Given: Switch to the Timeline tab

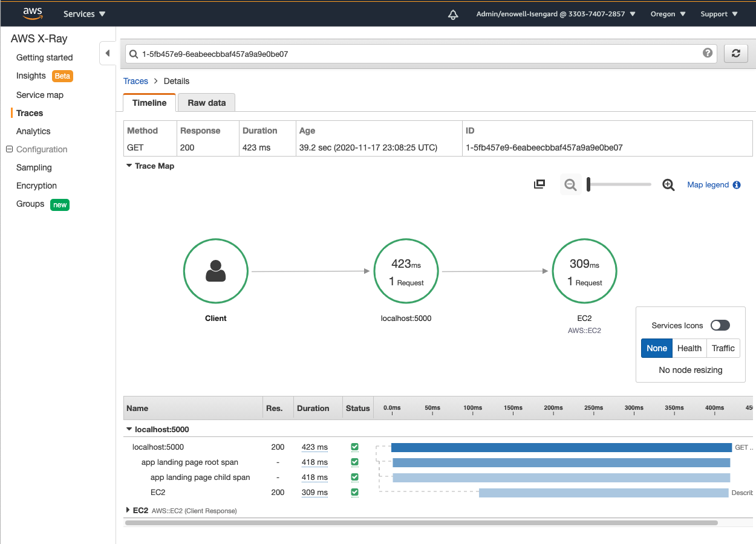Looking at the screenshot, I should [x=149, y=103].
